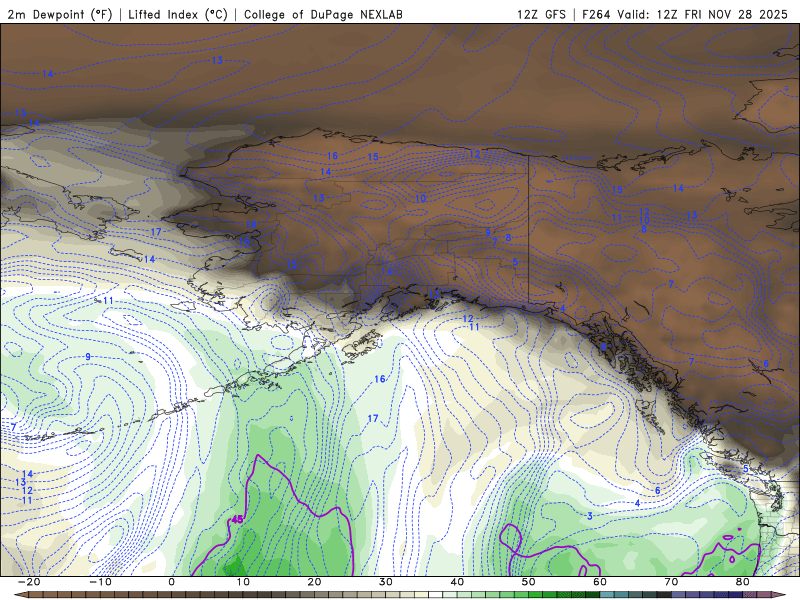Select the 'College of DuPage NEXLAB' credit text
The image size is (800, 600).
(x=323, y=14)
